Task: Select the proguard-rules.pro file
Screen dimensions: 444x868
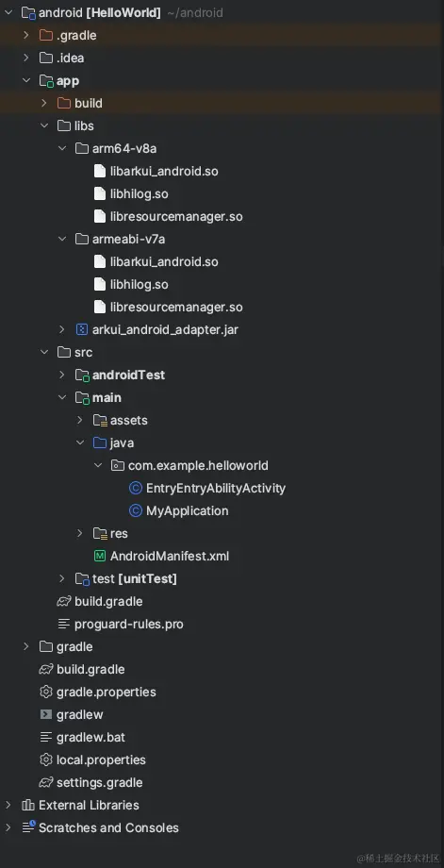Action: tap(121, 624)
